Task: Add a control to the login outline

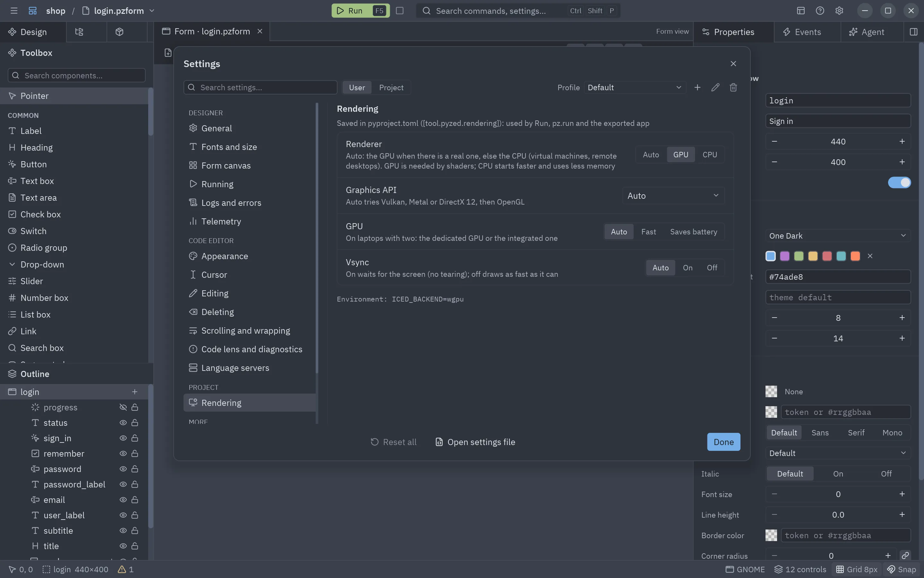Action: point(134,392)
